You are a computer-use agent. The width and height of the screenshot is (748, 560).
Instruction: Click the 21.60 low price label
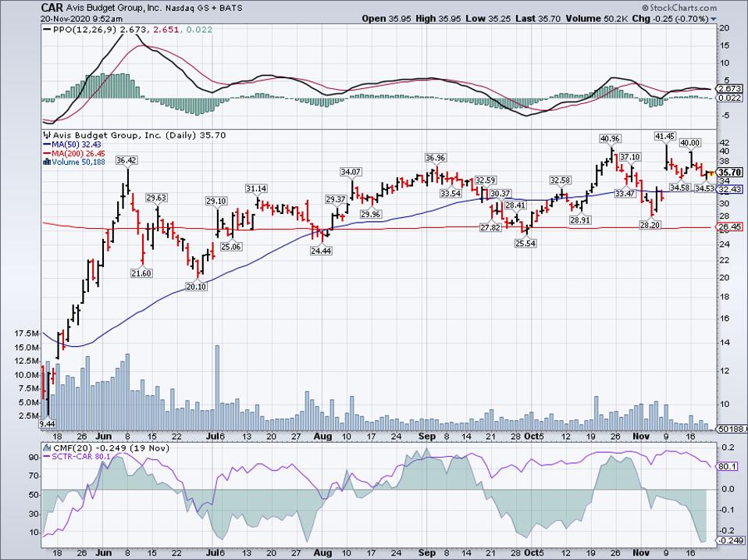coord(141,273)
